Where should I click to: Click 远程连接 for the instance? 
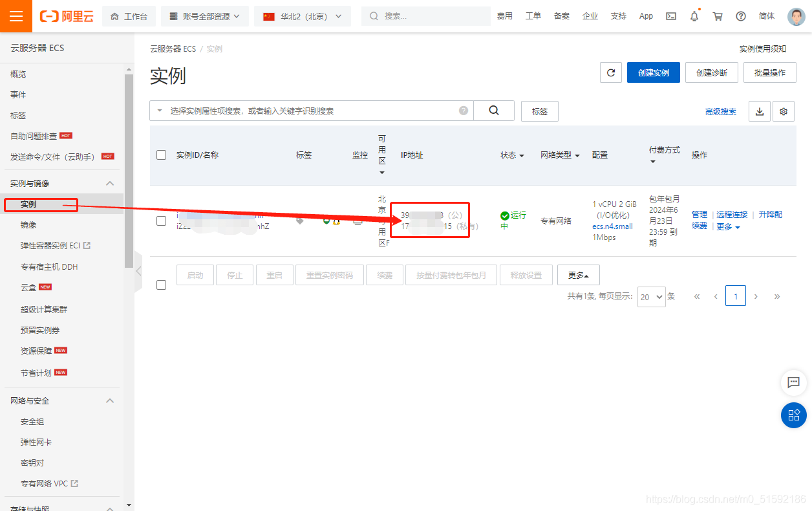pyautogui.click(x=732, y=214)
